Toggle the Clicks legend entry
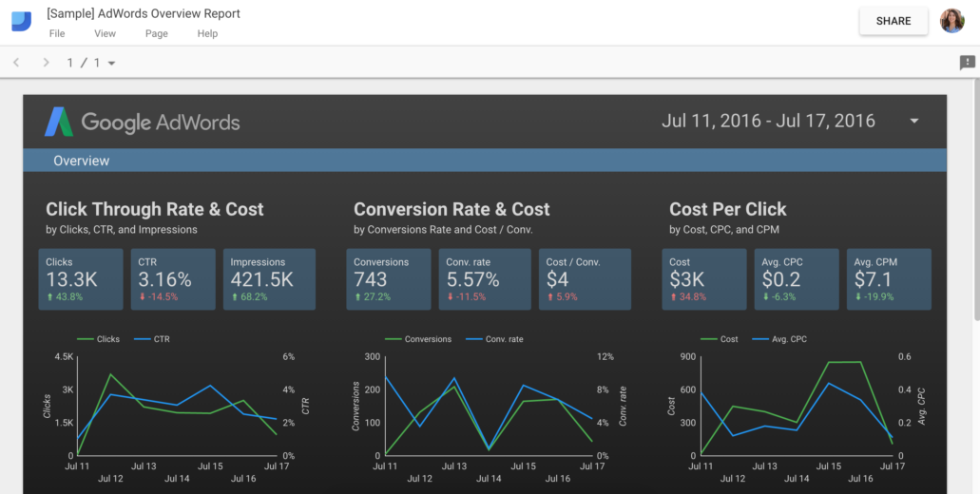The width and height of the screenshot is (980, 494). coord(98,339)
